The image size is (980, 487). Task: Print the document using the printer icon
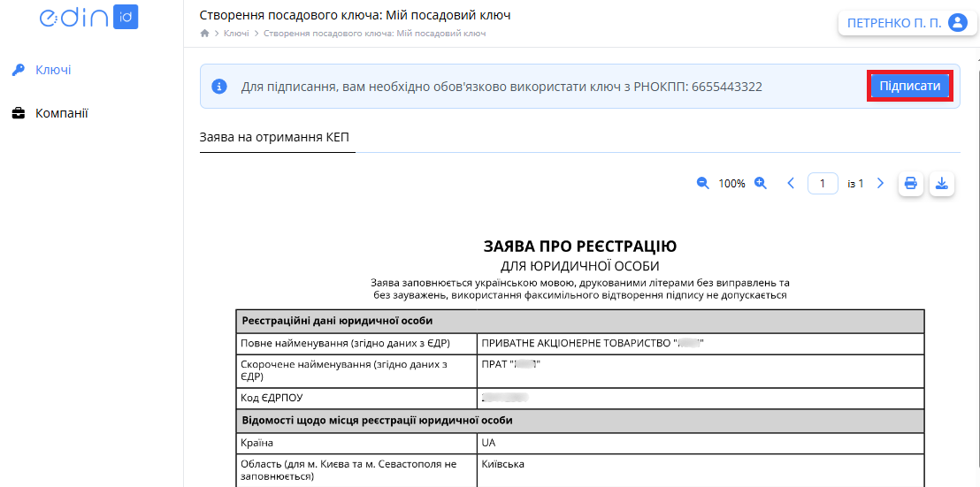click(911, 183)
